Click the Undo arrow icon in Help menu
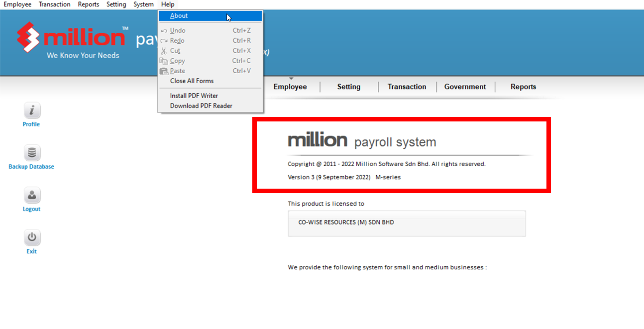 (x=164, y=31)
